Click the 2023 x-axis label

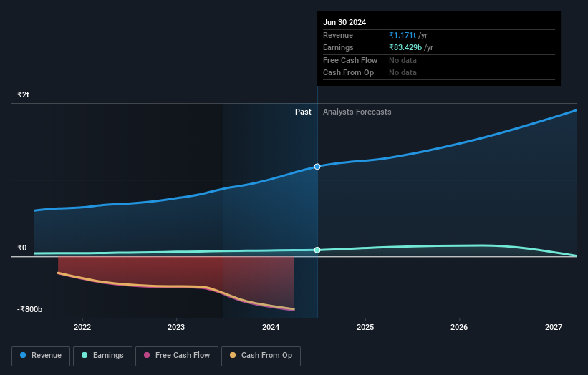pos(176,327)
